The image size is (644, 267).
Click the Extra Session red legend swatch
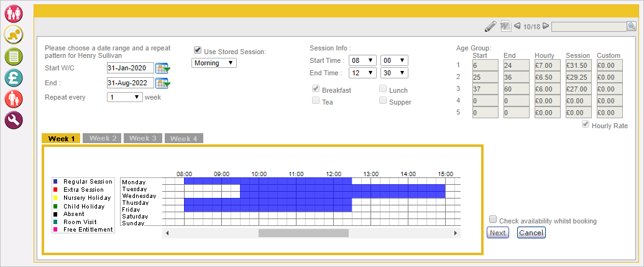55,190
